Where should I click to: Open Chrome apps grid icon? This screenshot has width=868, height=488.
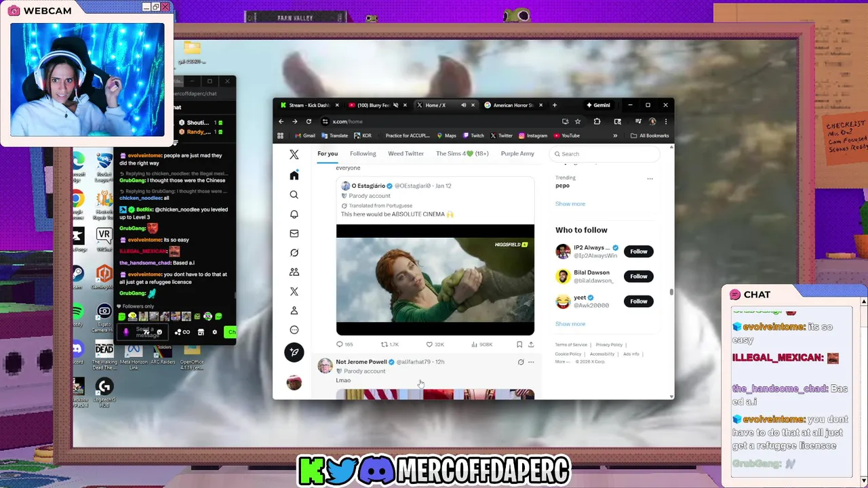tap(280, 136)
